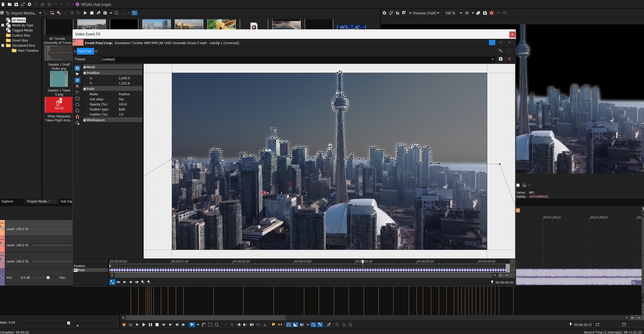Choose the Oval mask creation tool
644x334 pixels.
[77, 105]
